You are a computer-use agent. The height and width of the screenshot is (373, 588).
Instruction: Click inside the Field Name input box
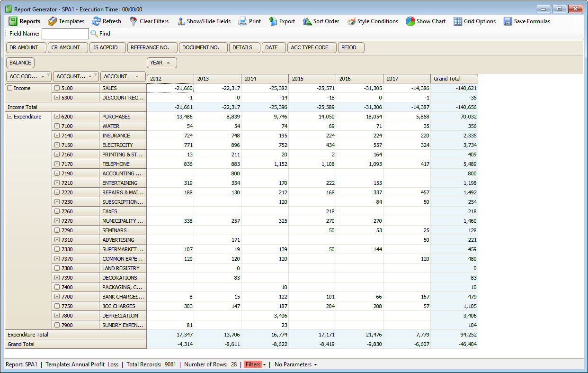pos(65,34)
